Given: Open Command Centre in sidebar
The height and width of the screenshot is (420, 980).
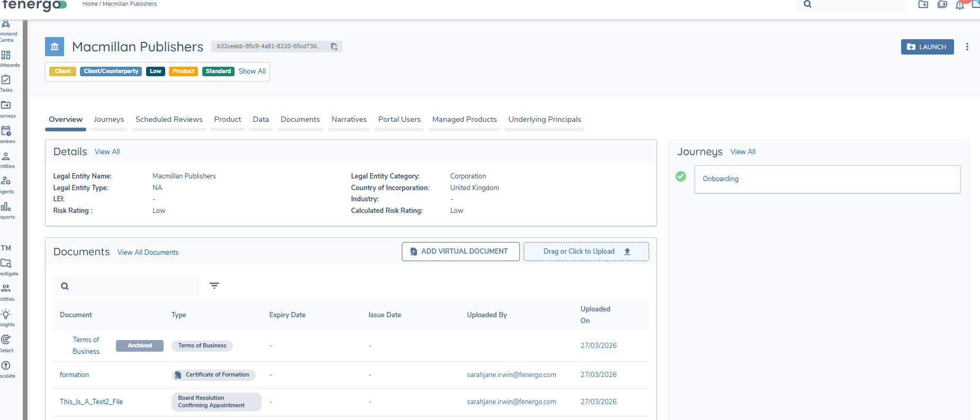Looking at the screenshot, I should (x=6, y=31).
